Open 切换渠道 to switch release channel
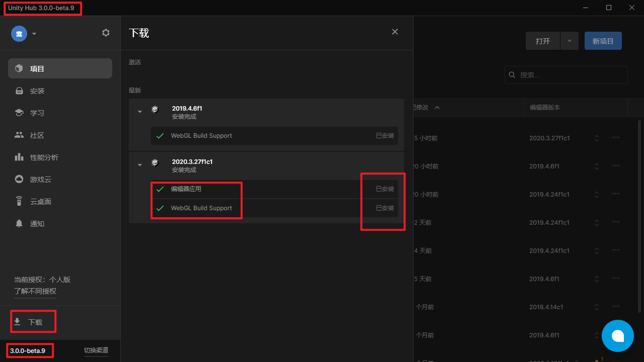The height and width of the screenshot is (362, 644). pyautogui.click(x=96, y=350)
